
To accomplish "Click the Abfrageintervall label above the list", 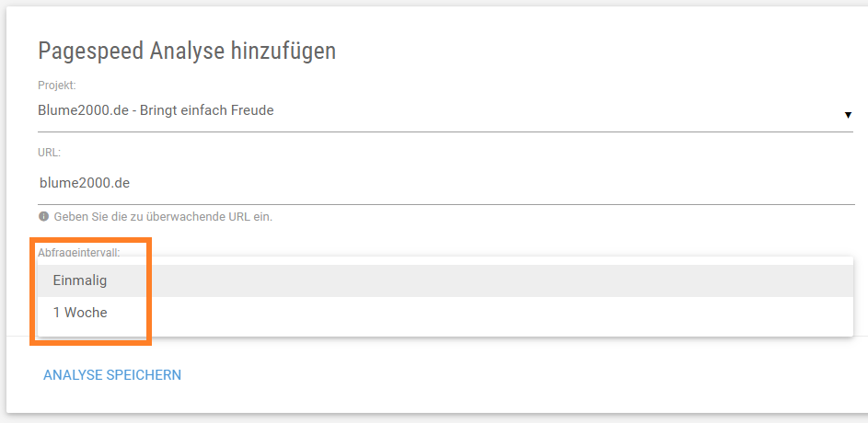I will tap(78, 253).
